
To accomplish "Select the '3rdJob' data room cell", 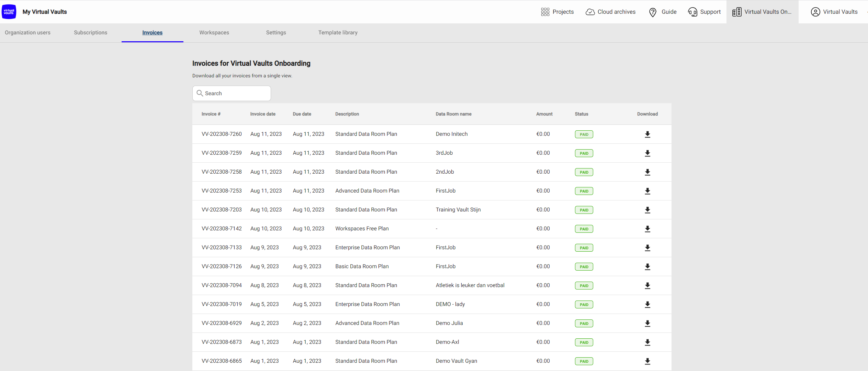I will 444,153.
